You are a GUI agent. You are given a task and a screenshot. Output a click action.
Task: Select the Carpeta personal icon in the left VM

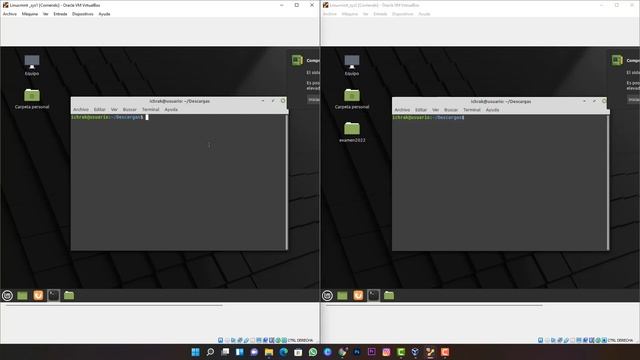click(x=32, y=99)
